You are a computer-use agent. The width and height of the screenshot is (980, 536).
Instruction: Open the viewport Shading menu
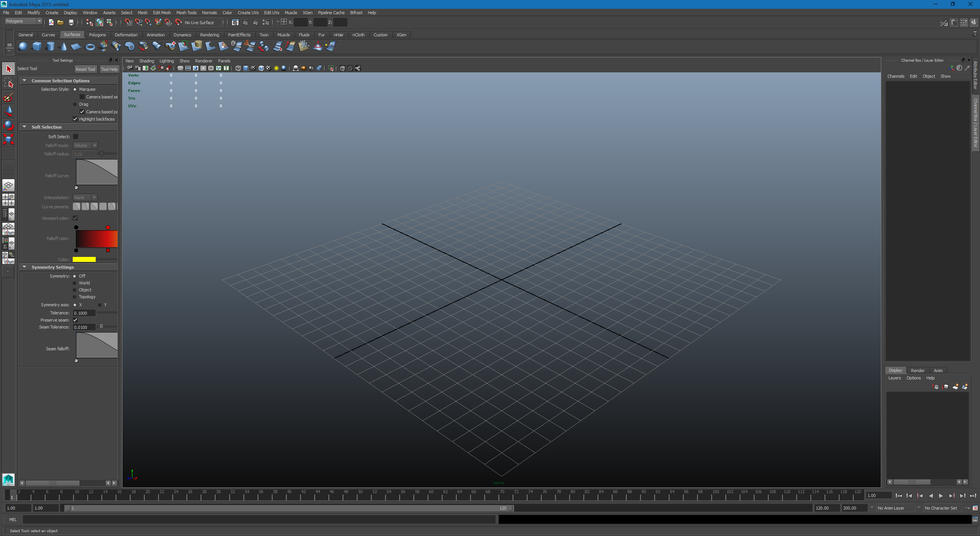[x=146, y=61]
